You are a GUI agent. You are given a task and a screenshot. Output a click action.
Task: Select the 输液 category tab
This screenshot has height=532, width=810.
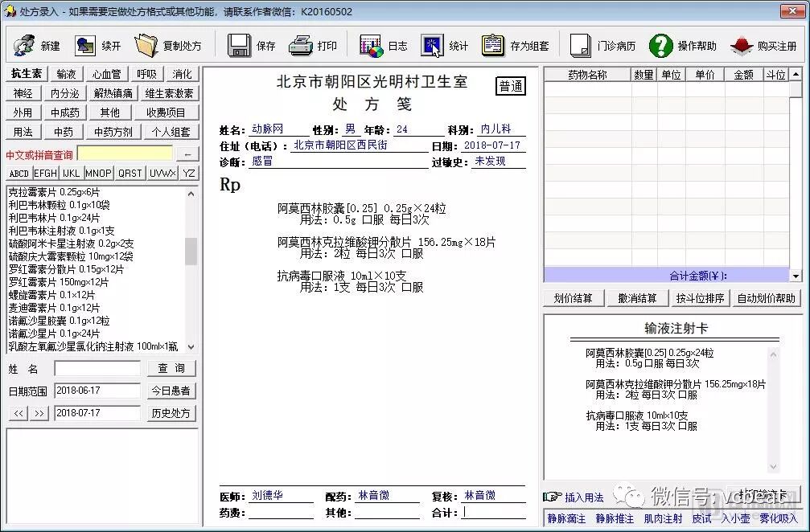click(66, 74)
